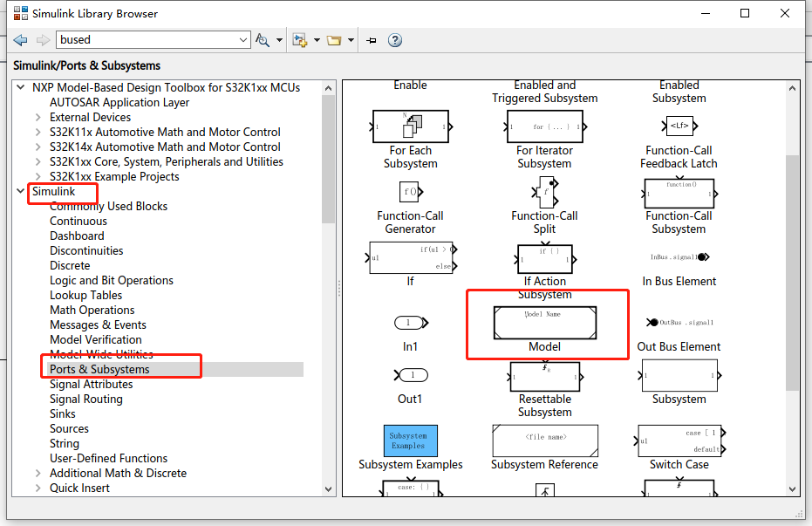Pin the Library Browser window
Image resolution: width=812 pixels, height=526 pixels.
(372, 39)
